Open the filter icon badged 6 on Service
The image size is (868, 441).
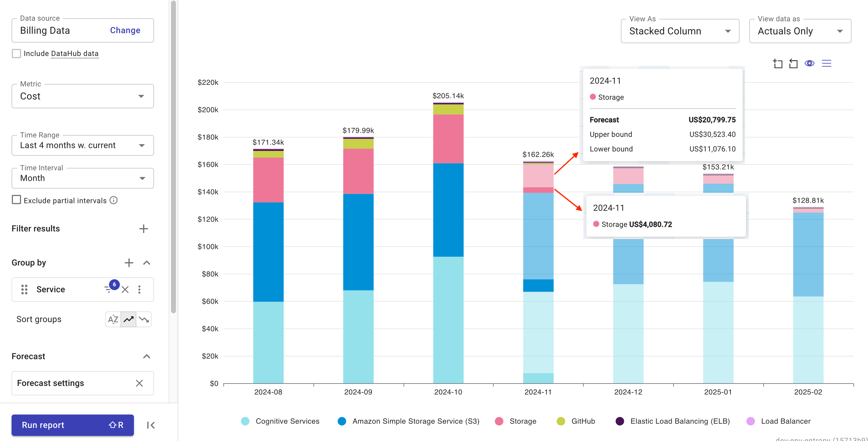(x=109, y=290)
